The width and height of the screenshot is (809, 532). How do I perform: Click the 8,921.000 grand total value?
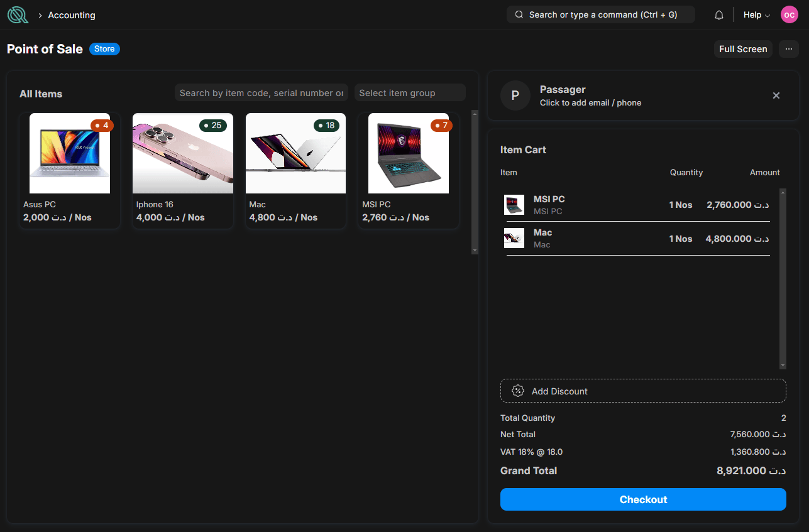tap(751, 470)
